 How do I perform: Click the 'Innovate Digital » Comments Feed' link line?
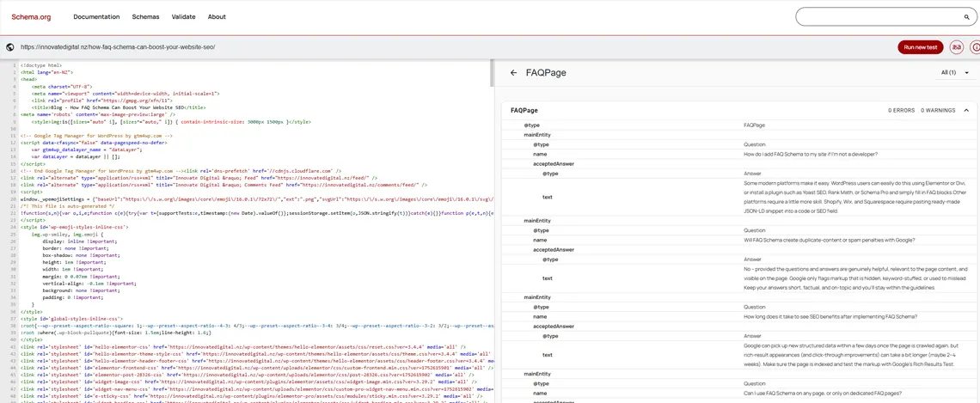coord(224,185)
